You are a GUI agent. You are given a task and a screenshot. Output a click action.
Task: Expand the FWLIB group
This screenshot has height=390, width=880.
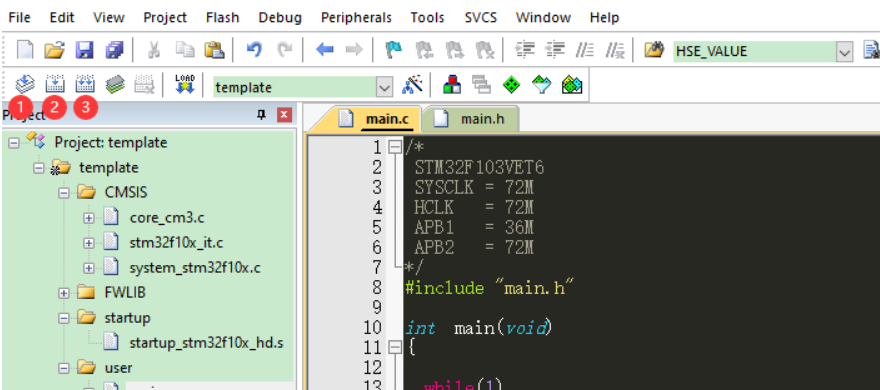(x=64, y=293)
